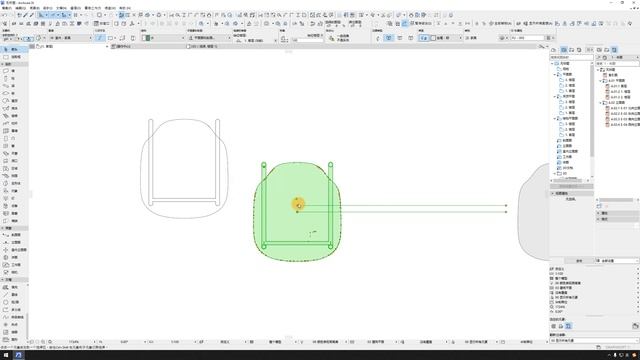
Task: Select the Curtain Wall tool in the toolbox
Action: [14, 131]
